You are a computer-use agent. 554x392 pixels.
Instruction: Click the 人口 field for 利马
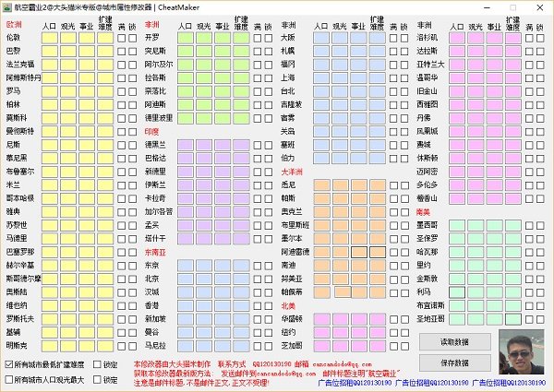pos(457,292)
